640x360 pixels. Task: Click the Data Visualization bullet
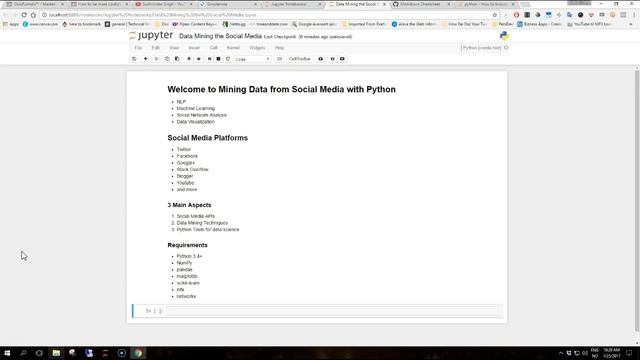[x=196, y=122]
